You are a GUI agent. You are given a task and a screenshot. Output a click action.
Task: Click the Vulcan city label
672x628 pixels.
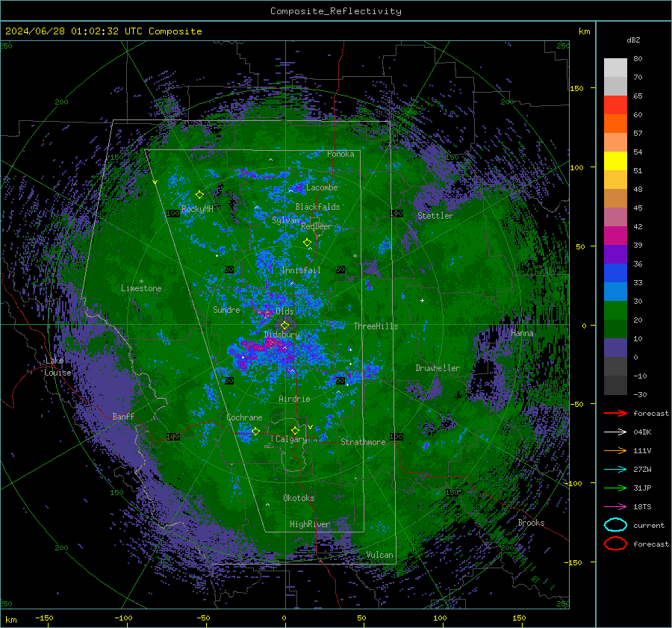379,555
